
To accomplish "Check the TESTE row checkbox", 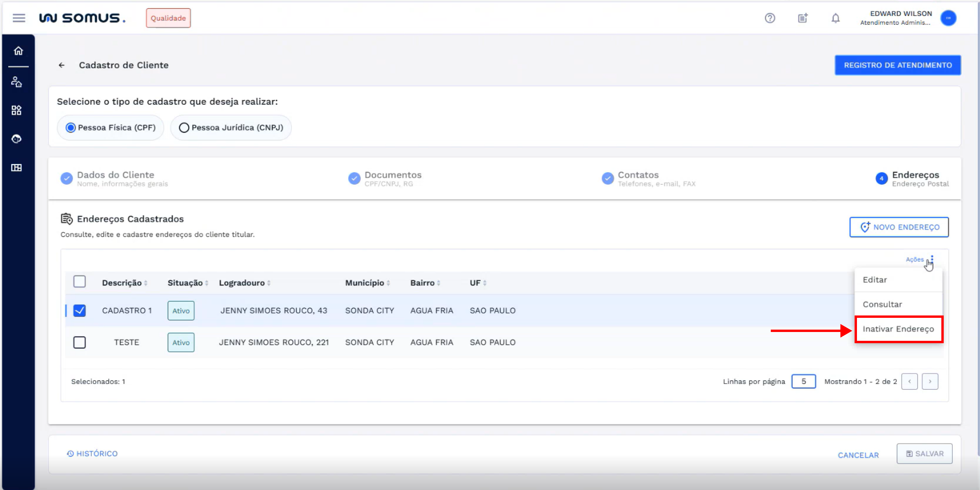I will (x=79, y=343).
